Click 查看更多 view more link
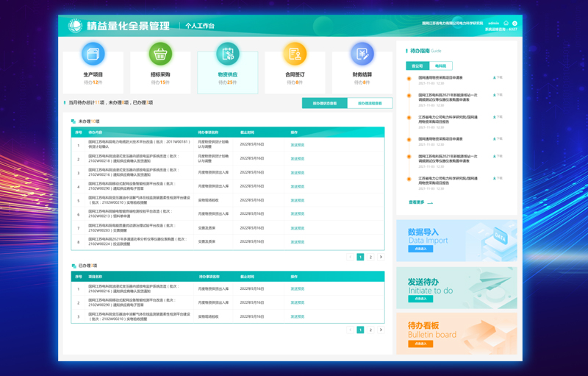 (x=420, y=202)
